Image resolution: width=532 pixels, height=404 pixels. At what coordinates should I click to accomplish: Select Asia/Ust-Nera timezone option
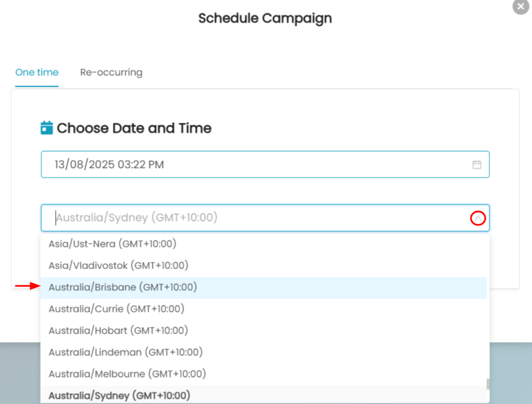point(113,243)
